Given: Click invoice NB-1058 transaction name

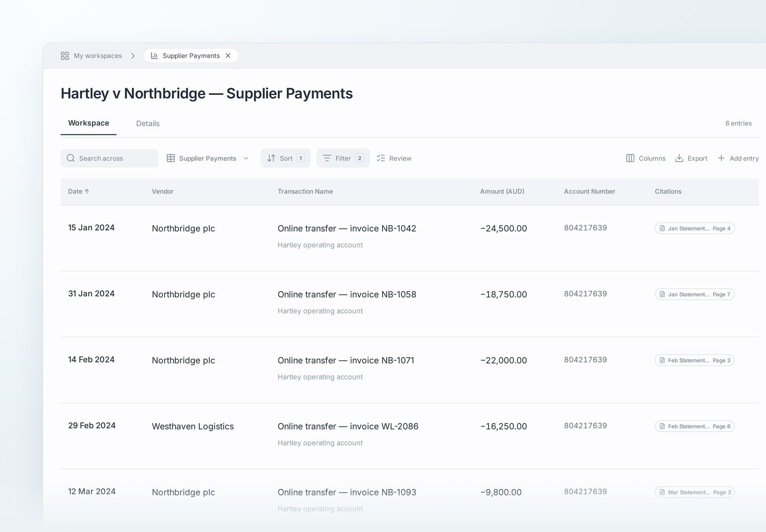Looking at the screenshot, I should pos(347,295).
